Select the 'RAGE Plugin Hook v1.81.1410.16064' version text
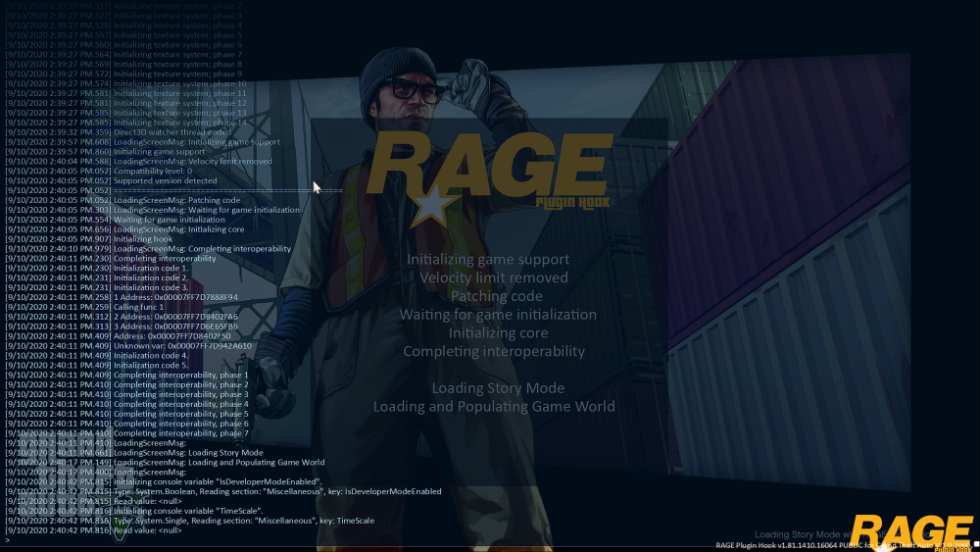Screen dimensions: 980x552 (775, 546)
